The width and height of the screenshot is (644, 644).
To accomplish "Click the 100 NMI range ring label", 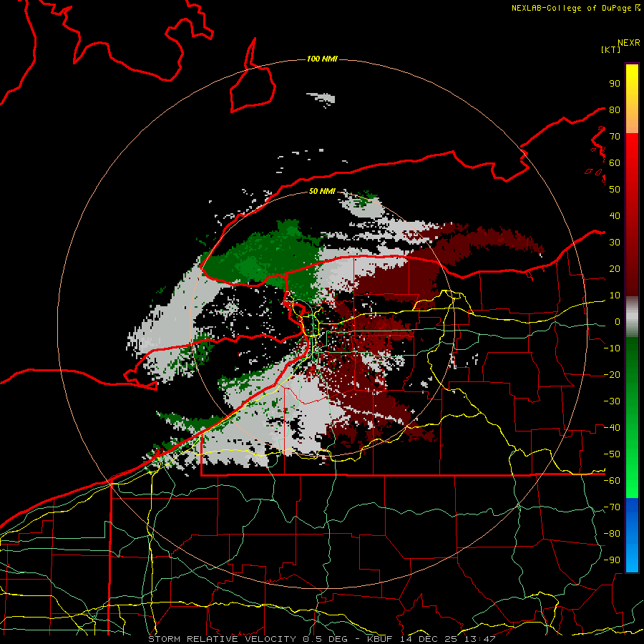I will click(322, 59).
